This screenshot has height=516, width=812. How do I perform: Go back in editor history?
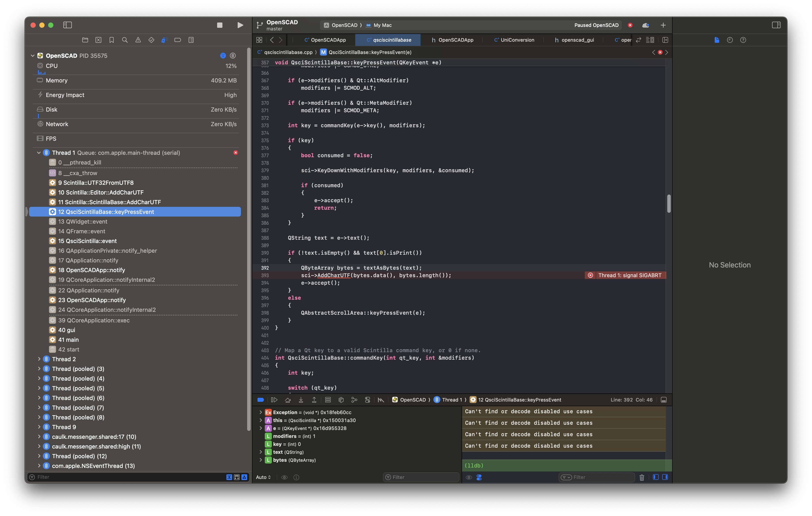(x=272, y=40)
